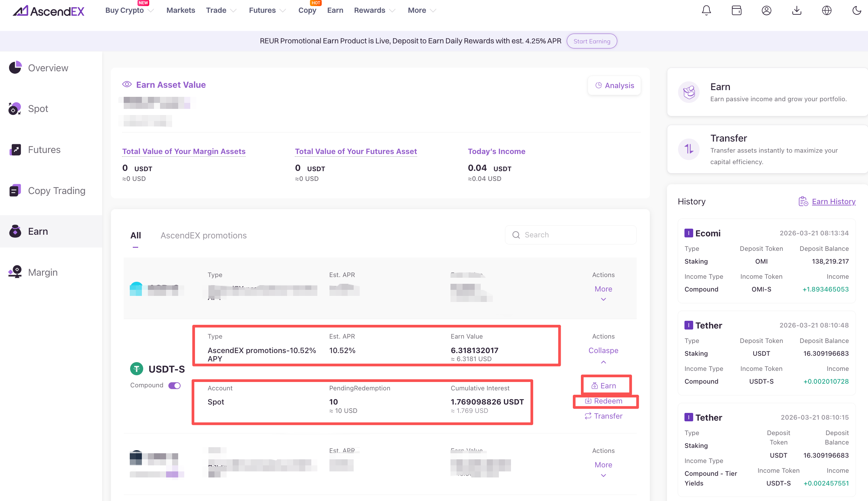Viewport: 868px width, 501px height.
Task: Toggle the USDT-S Compound switch
Action: coord(174,385)
